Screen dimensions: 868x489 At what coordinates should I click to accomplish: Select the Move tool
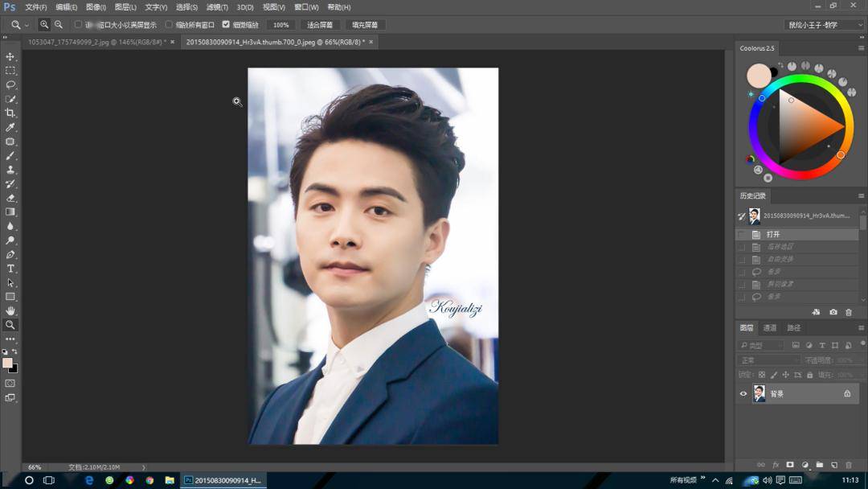pyautogui.click(x=10, y=56)
